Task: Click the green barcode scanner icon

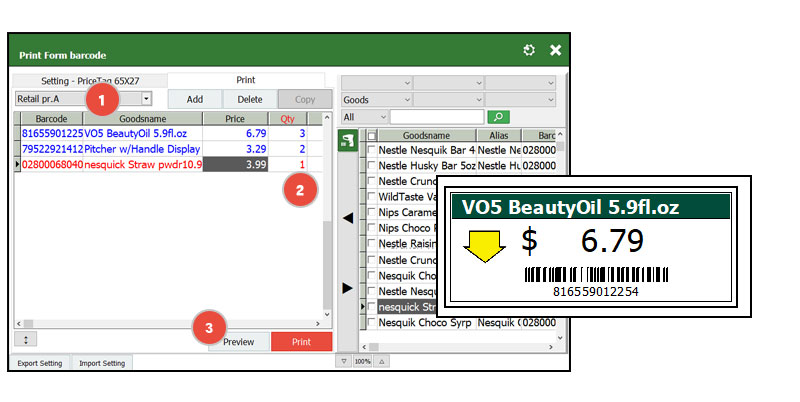Action: (347, 140)
